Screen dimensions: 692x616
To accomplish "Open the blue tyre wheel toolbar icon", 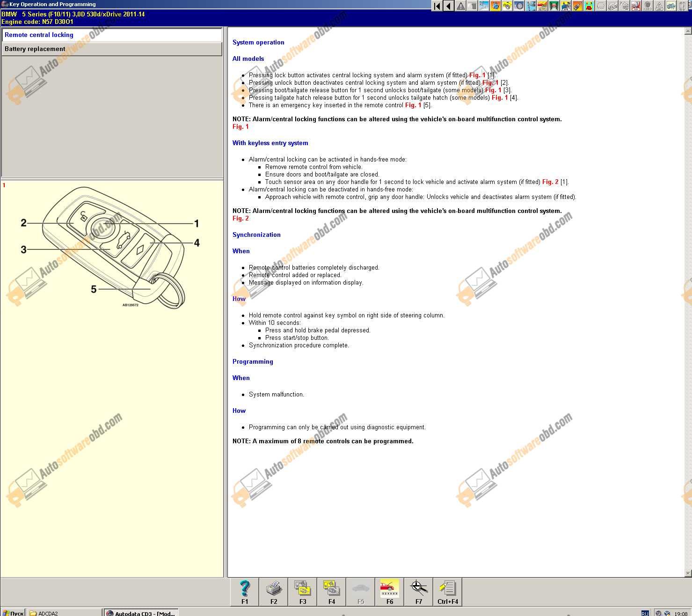I will [518, 6].
